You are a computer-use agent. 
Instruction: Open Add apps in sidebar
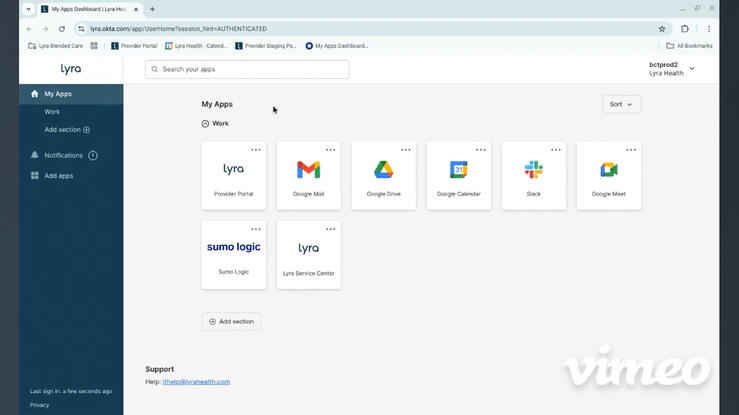(x=52, y=176)
